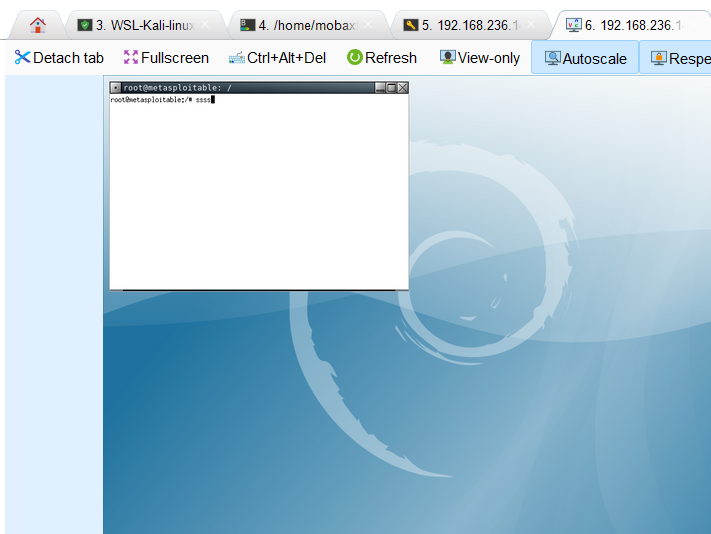
Task: Click the terminal prompt line with ssss
Action: coord(162,100)
